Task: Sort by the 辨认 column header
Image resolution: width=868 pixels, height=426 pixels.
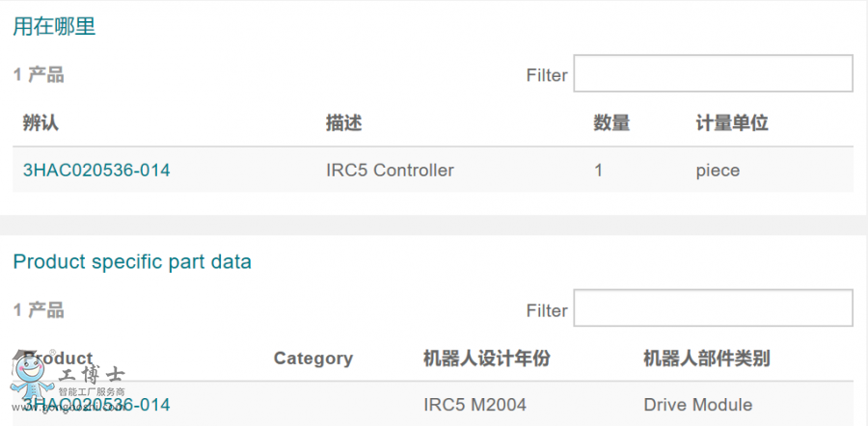Action: click(41, 123)
